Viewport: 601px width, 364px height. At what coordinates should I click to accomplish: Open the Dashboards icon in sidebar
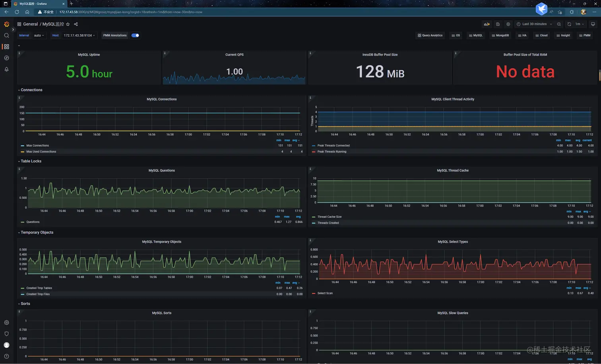[x=6, y=46]
